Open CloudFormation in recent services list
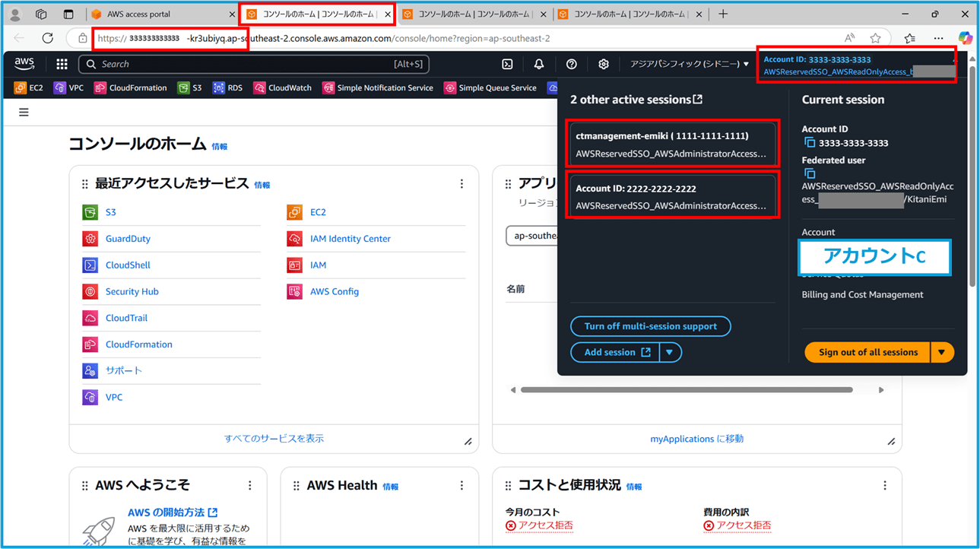 139,344
